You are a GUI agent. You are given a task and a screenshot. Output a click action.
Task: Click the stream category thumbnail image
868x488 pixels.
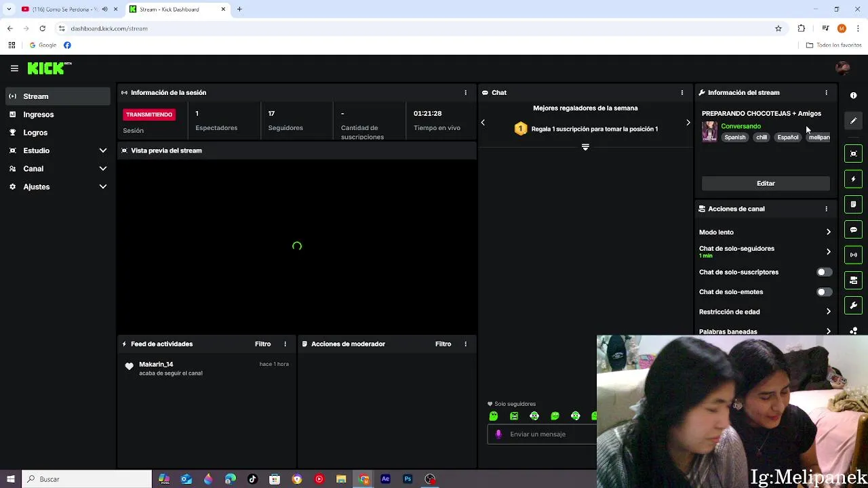pyautogui.click(x=709, y=131)
